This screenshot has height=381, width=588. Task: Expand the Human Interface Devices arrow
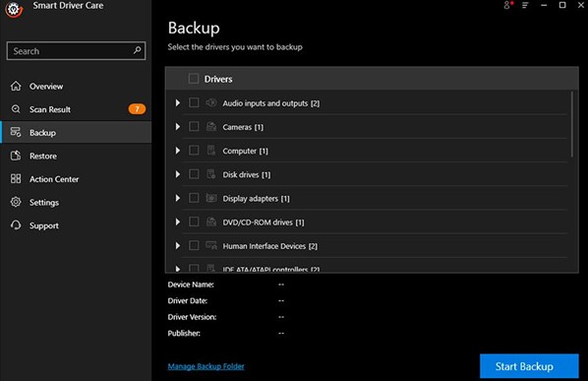[178, 246]
